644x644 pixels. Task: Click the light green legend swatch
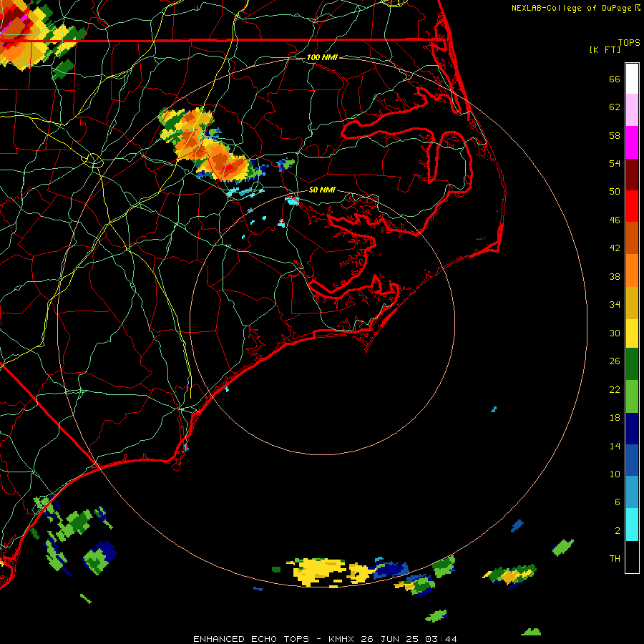632,396
